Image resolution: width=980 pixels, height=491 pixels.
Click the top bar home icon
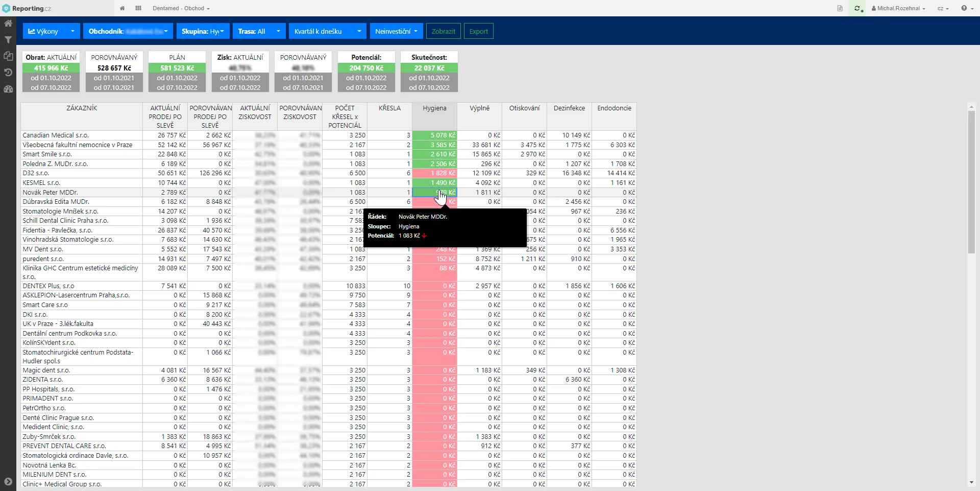(x=122, y=8)
